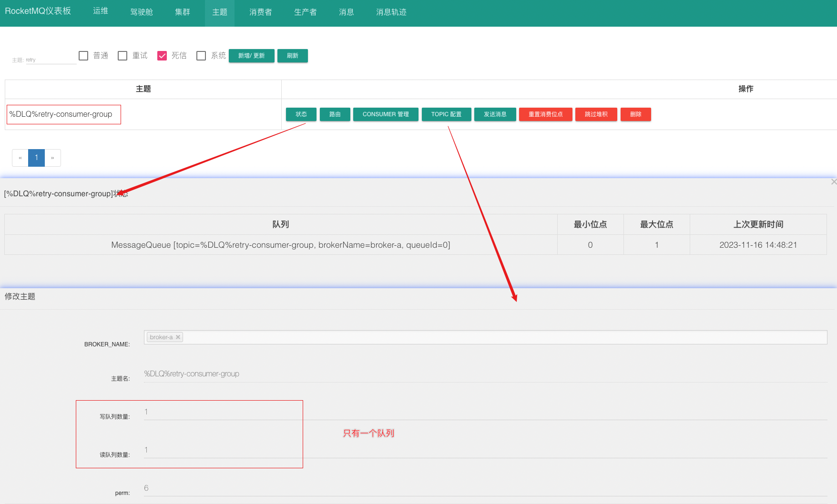Go to next page with »
The height and width of the screenshot is (504, 837).
tap(52, 158)
